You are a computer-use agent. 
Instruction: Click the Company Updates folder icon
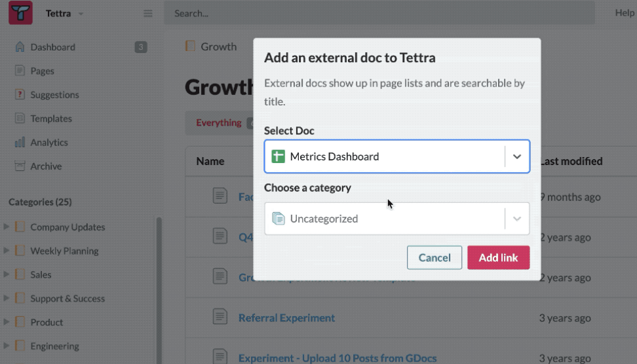pos(20,227)
